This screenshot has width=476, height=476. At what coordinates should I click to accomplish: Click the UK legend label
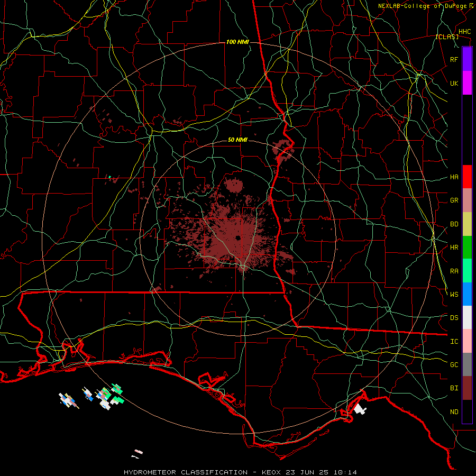coord(454,83)
